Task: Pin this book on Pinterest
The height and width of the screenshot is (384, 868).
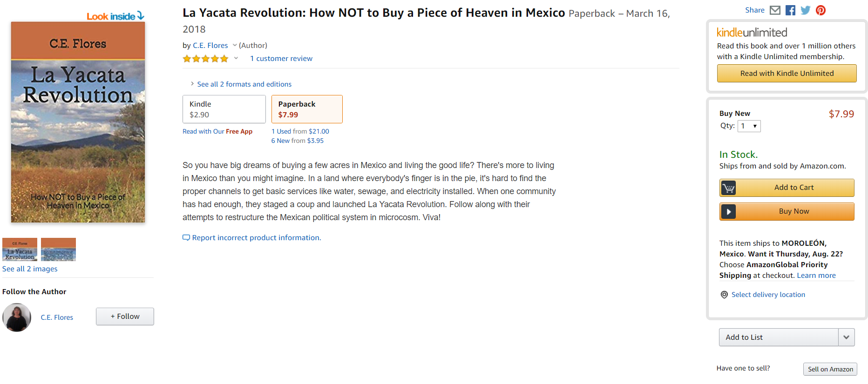Action: [821, 10]
